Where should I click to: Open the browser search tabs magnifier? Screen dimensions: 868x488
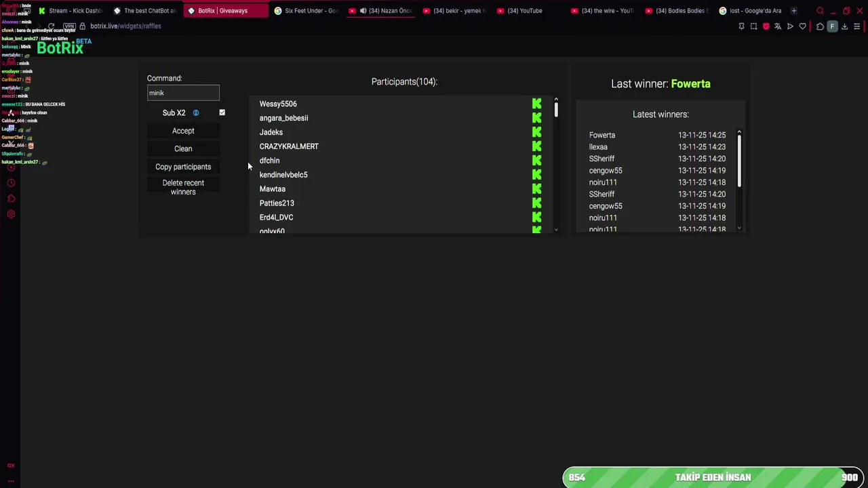tap(820, 11)
